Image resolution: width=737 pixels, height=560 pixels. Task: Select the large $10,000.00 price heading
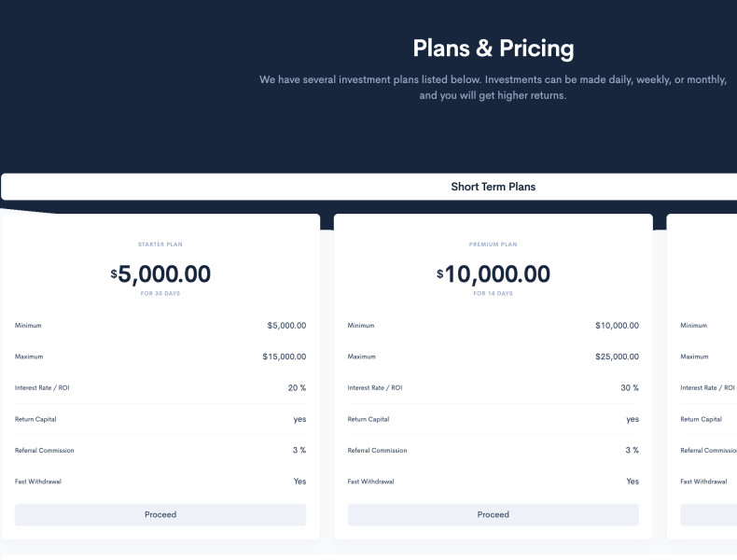494,274
